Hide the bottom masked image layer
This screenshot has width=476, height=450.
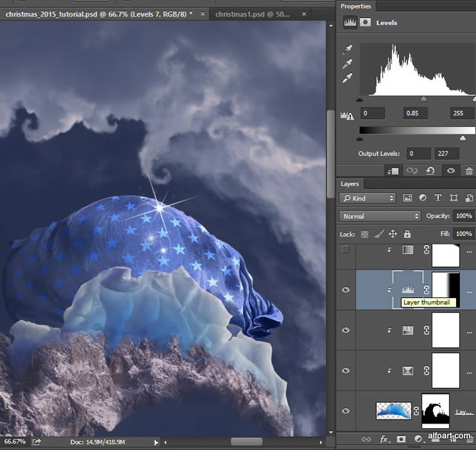point(346,410)
